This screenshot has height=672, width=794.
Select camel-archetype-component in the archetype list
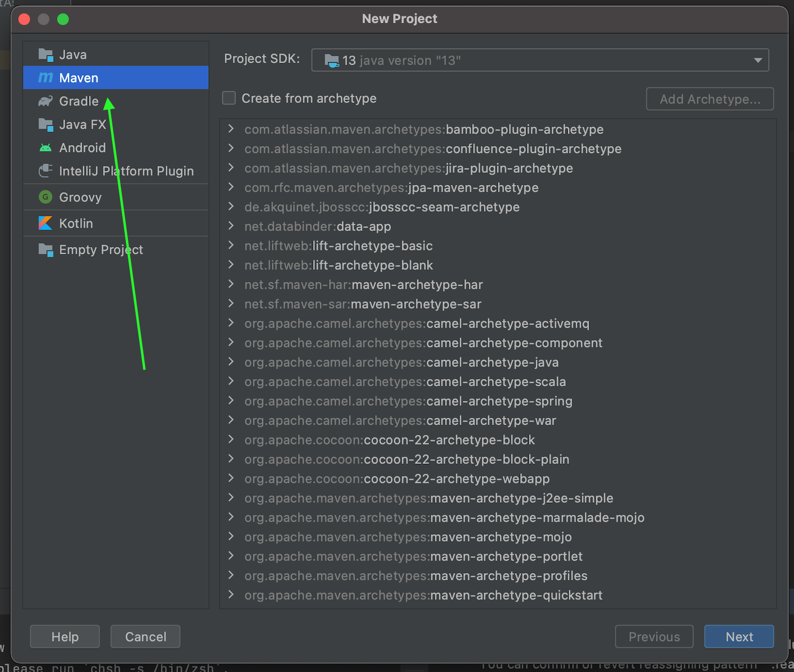coord(498,343)
